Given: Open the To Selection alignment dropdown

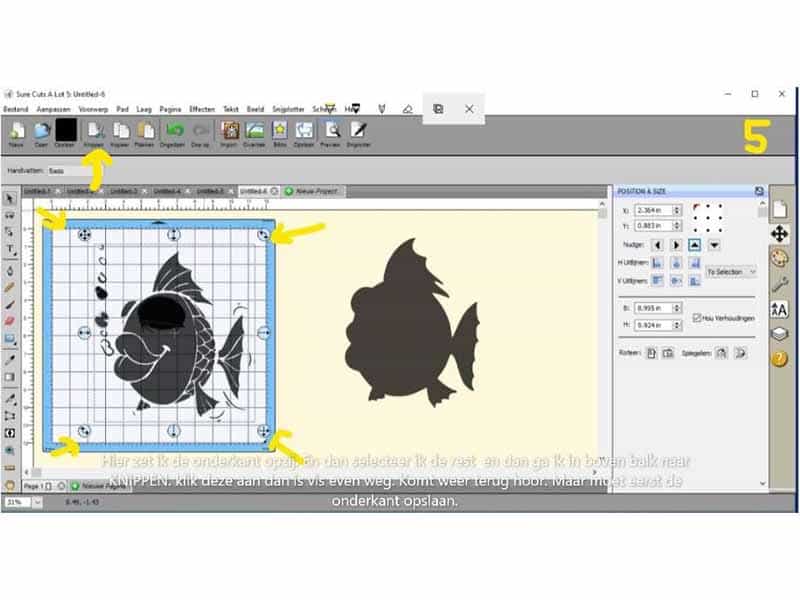Looking at the screenshot, I should (731, 272).
